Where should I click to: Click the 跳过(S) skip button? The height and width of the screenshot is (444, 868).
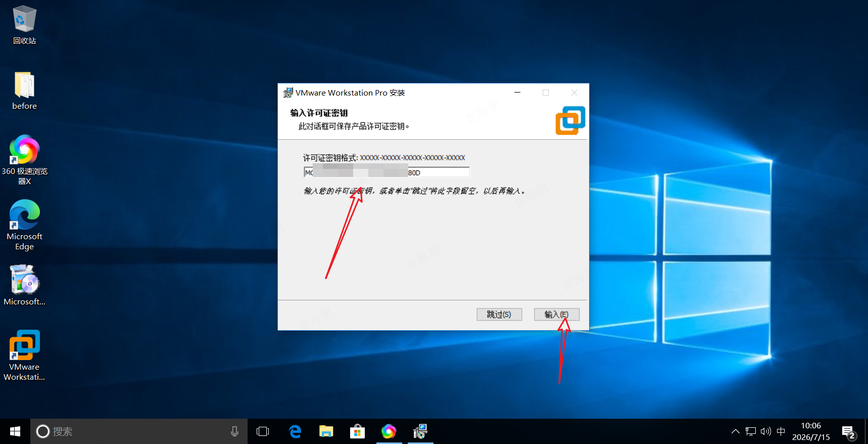(499, 315)
